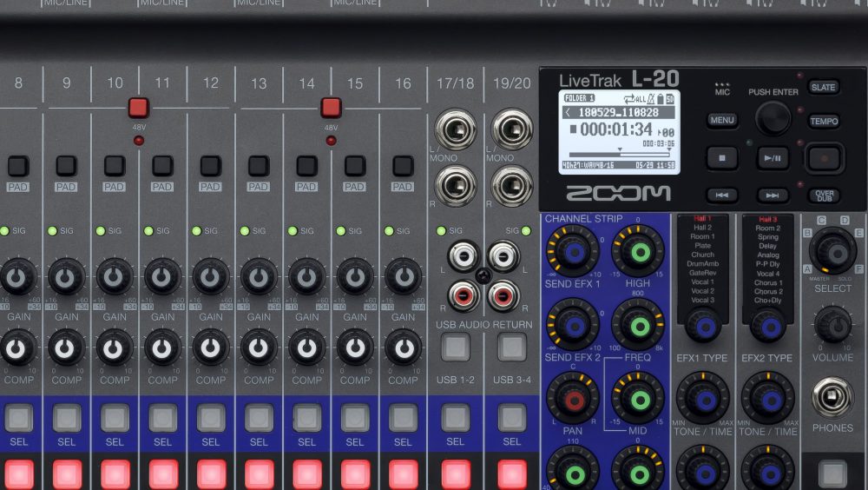868x490 pixels.
Task: Tap the fast-forward transport button
Action: click(773, 195)
